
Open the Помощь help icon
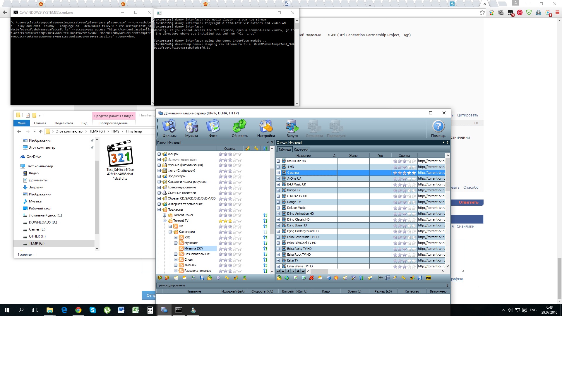click(438, 128)
